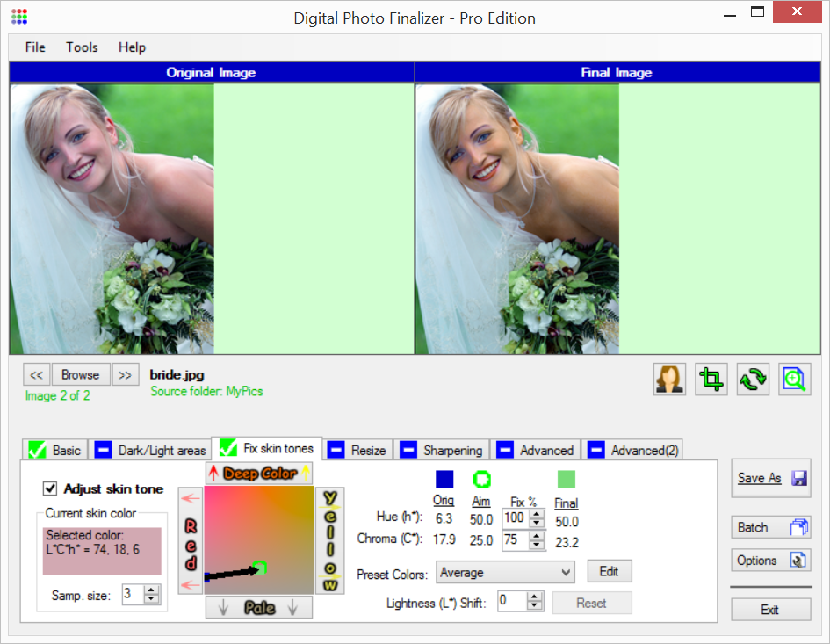Click the portrait face icon button

click(669, 379)
